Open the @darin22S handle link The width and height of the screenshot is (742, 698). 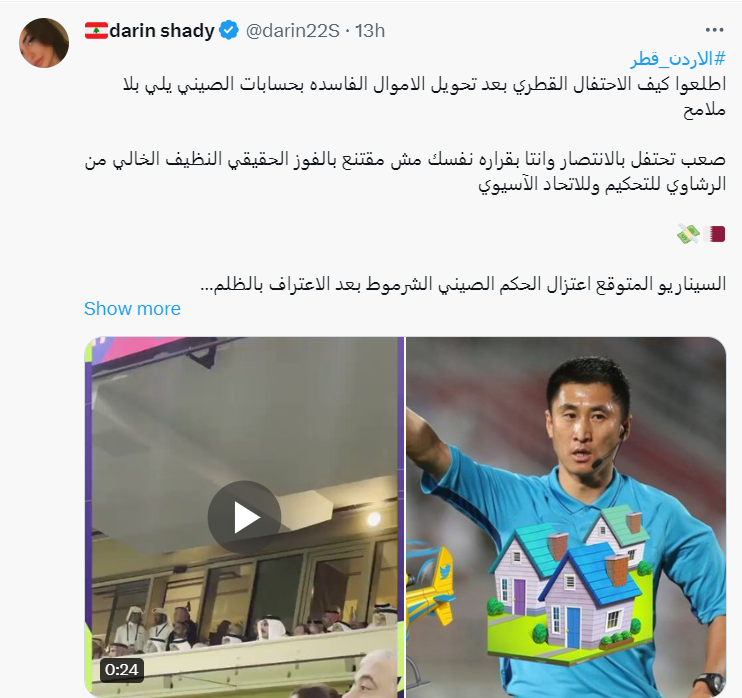292,31
